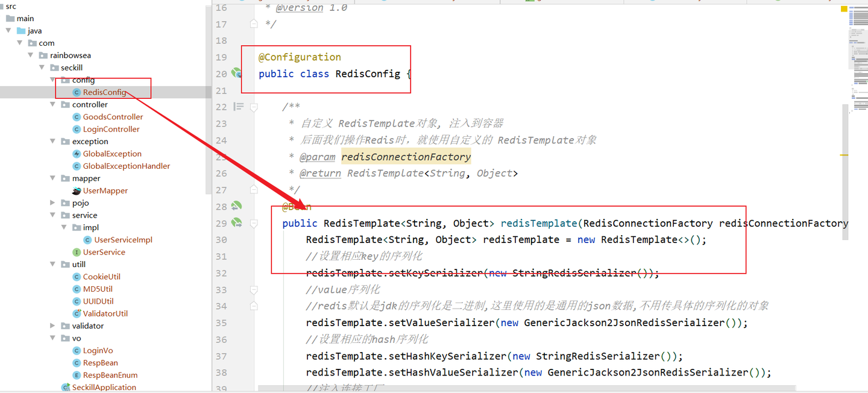Select the LoginController file
Screen dimensions: 868x393
(112, 129)
